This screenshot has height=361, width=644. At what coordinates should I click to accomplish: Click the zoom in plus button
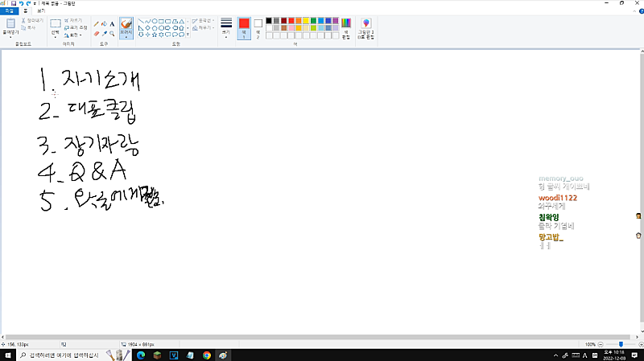click(x=641, y=345)
